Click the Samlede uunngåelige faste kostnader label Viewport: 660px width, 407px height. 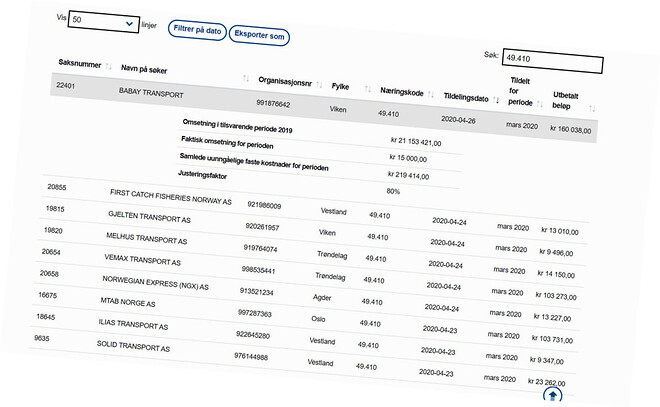point(254,162)
